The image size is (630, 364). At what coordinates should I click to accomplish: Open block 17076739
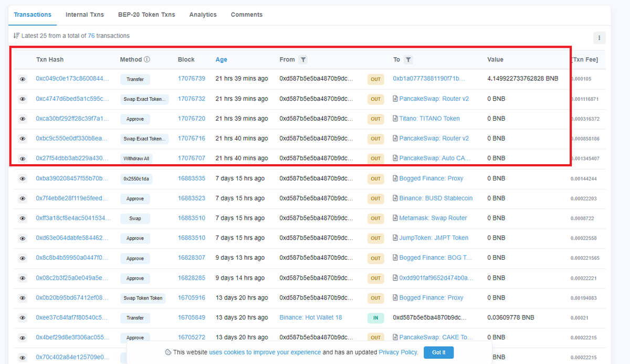[x=192, y=79]
